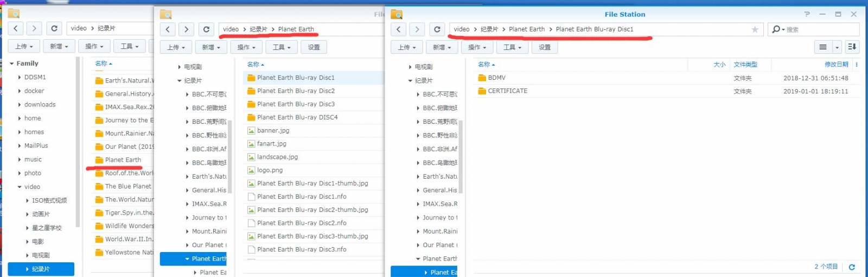Open 上传 dropdown in middle window
The height and width of the screenshot is (277, 868).
(176, 47)
